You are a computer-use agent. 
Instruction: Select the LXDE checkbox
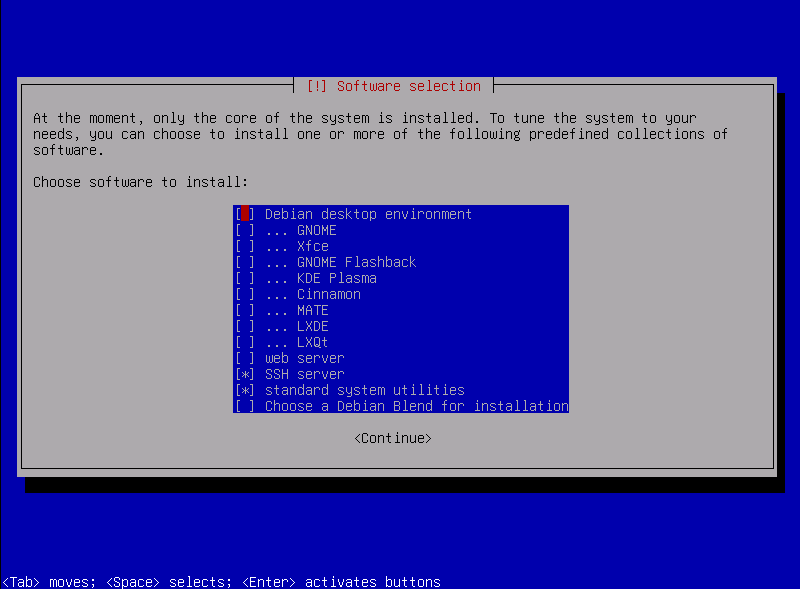245,326
